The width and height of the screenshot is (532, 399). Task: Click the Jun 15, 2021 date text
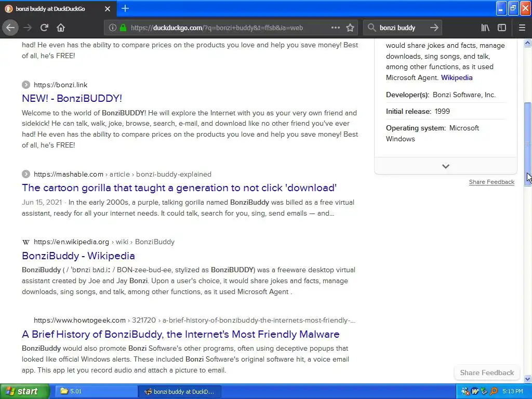(42, 203)
